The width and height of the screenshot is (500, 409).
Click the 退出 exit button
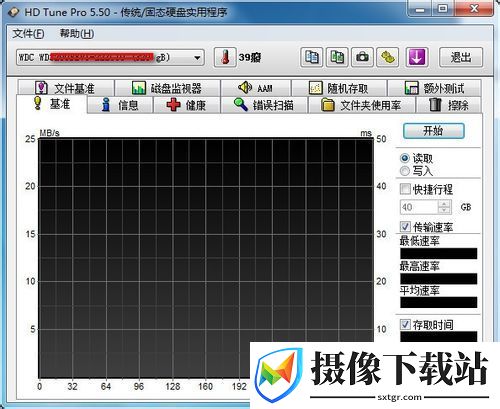(461, 57)
